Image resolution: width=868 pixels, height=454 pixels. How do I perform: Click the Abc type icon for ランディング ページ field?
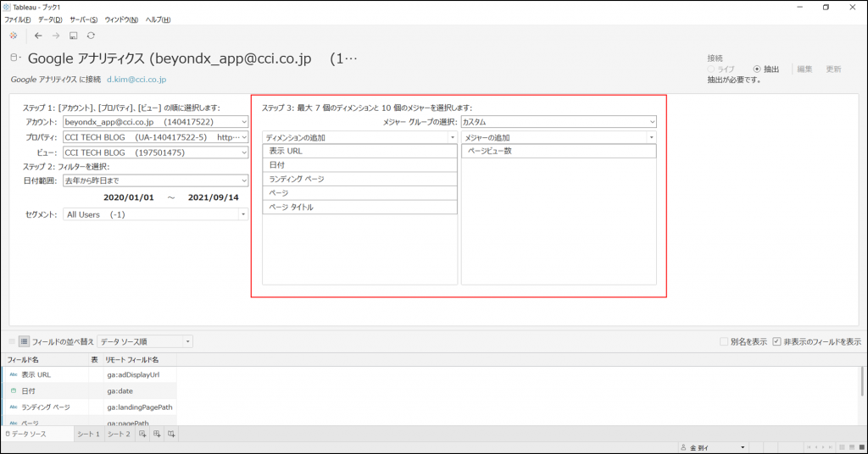(14, 407)
